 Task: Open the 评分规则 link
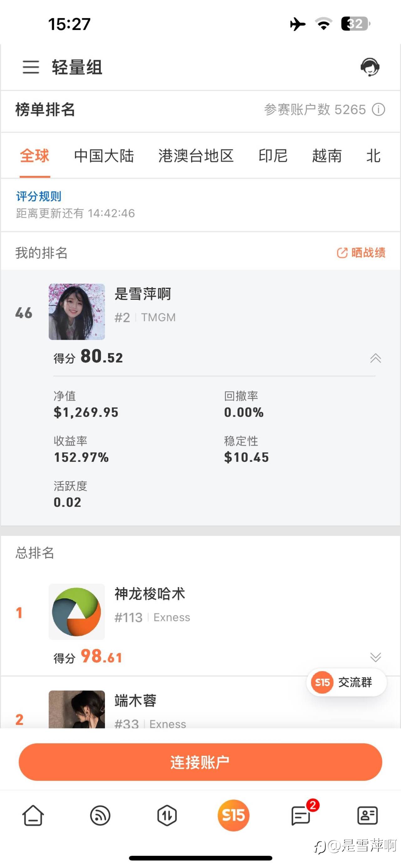[x=39, y=196]
